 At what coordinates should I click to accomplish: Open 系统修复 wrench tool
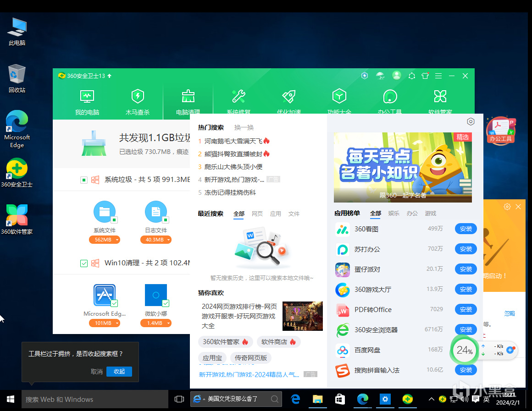click(238, 102)
